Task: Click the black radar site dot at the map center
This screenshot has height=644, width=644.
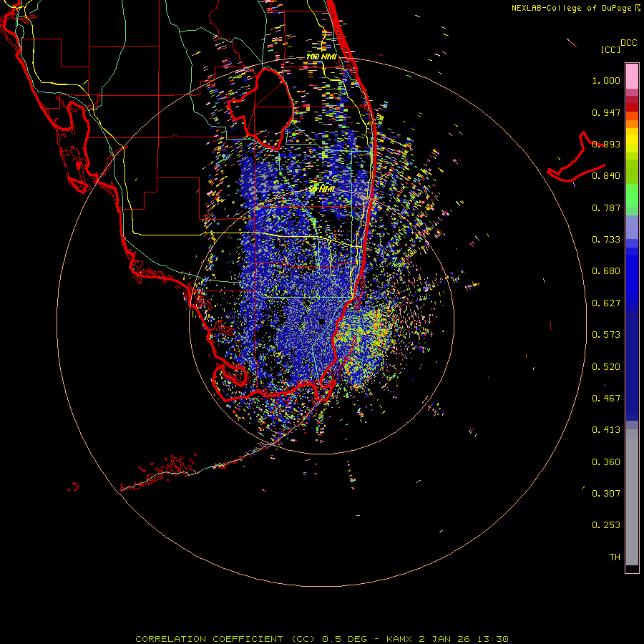Action: (321, 321)
